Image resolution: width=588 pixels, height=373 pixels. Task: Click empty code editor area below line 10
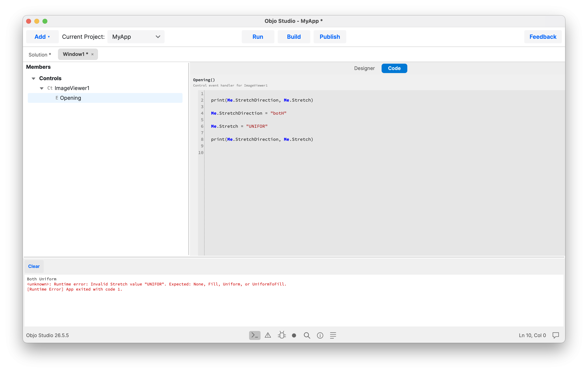point(384,205)
